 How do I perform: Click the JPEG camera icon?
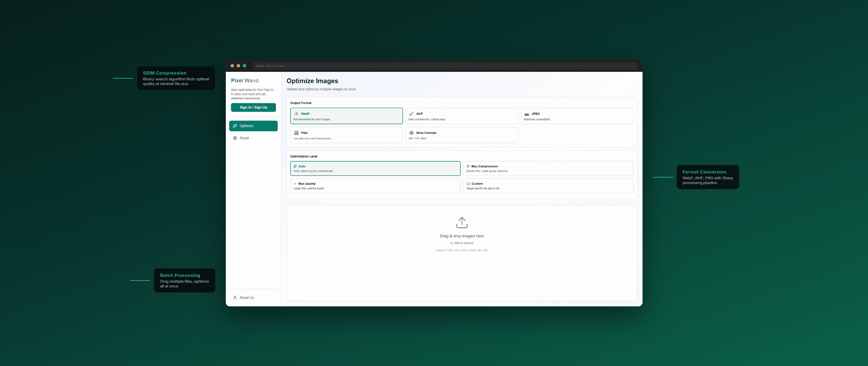pos(527,114)
